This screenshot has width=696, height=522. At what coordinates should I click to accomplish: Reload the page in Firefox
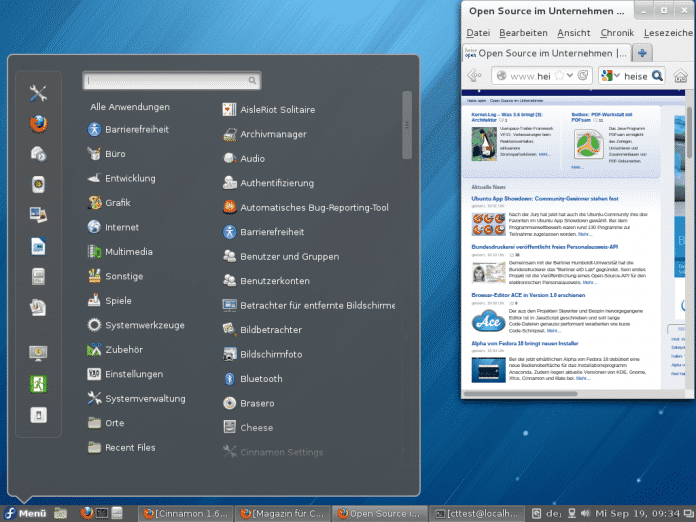coord(581,76)
